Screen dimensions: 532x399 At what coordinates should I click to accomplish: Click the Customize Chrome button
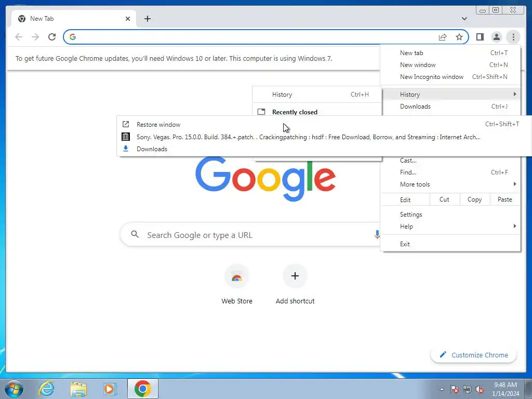click(x=474, y=355)
